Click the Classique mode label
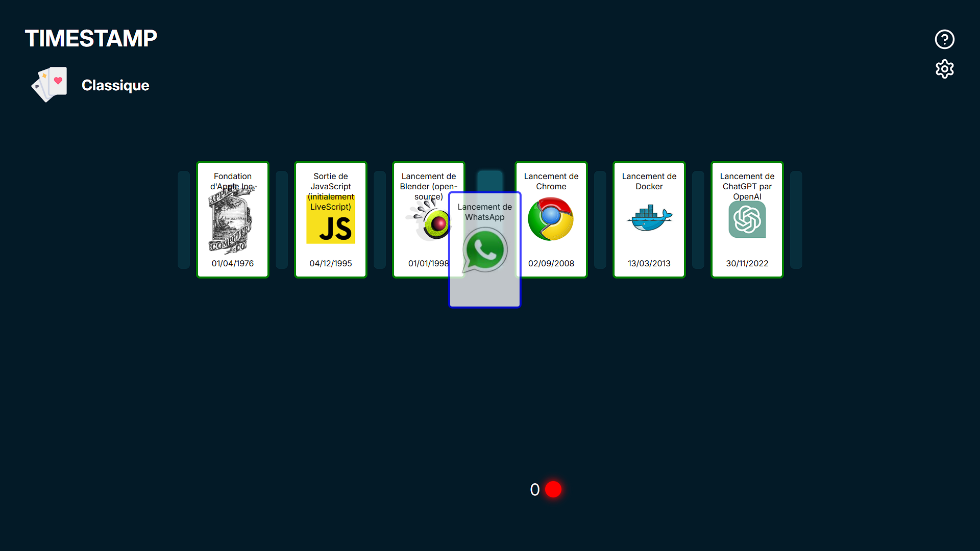 tap(115, 85)
